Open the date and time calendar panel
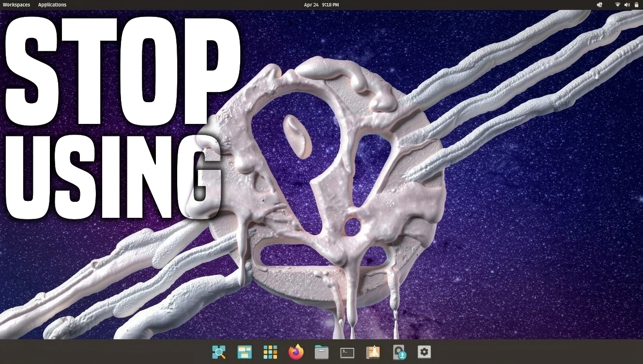 coord(321,5)
